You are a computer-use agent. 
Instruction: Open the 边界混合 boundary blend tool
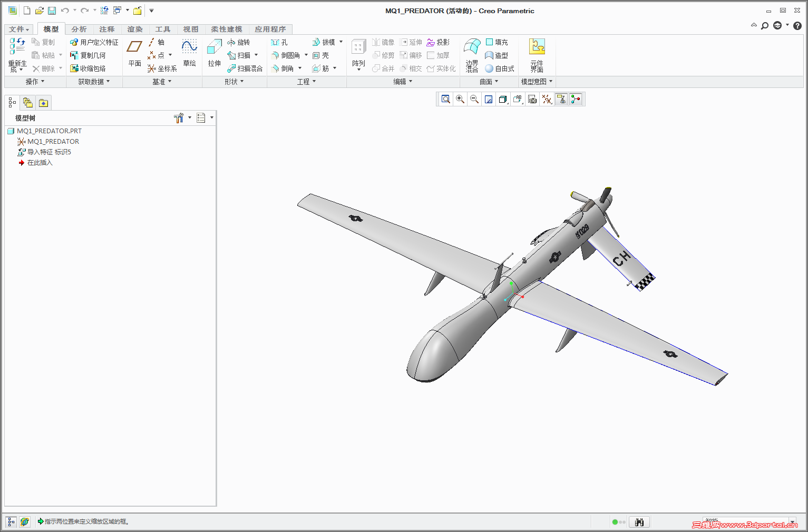click(472, 55)
